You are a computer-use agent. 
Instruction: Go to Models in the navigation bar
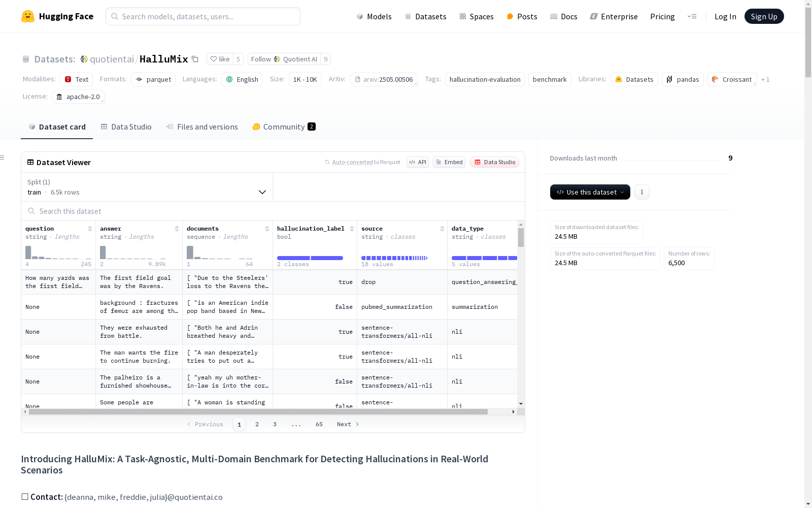click(374, 16)
